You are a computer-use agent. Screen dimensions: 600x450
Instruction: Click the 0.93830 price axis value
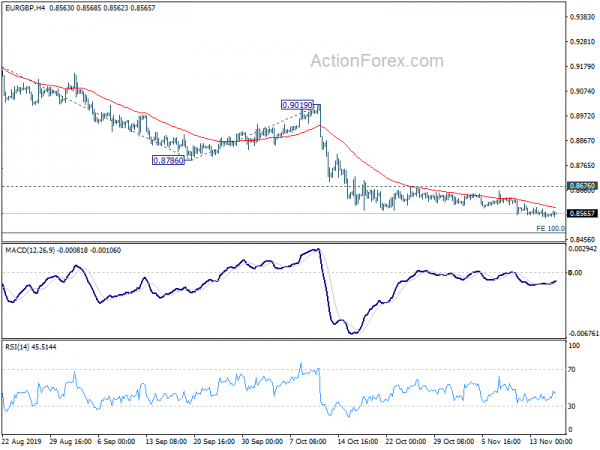coord(582,17)
